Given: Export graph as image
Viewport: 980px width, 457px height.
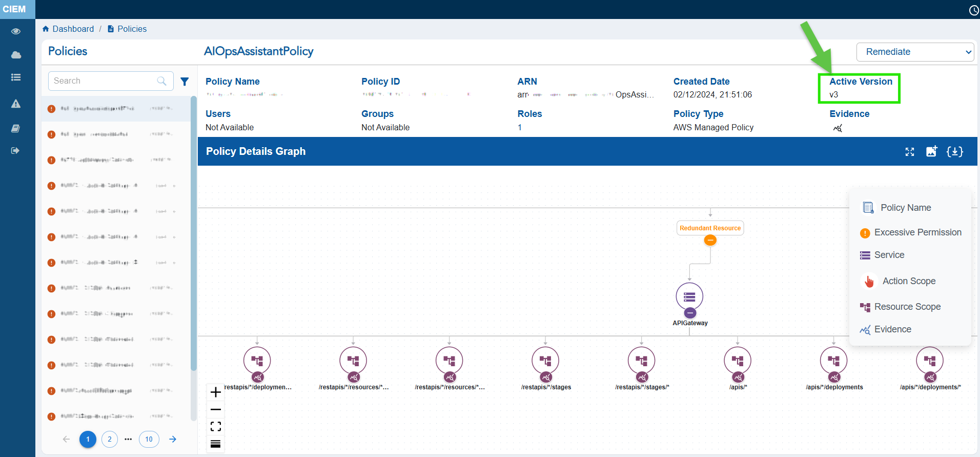Looking at the screenshot, I should (x=931, y=151).
